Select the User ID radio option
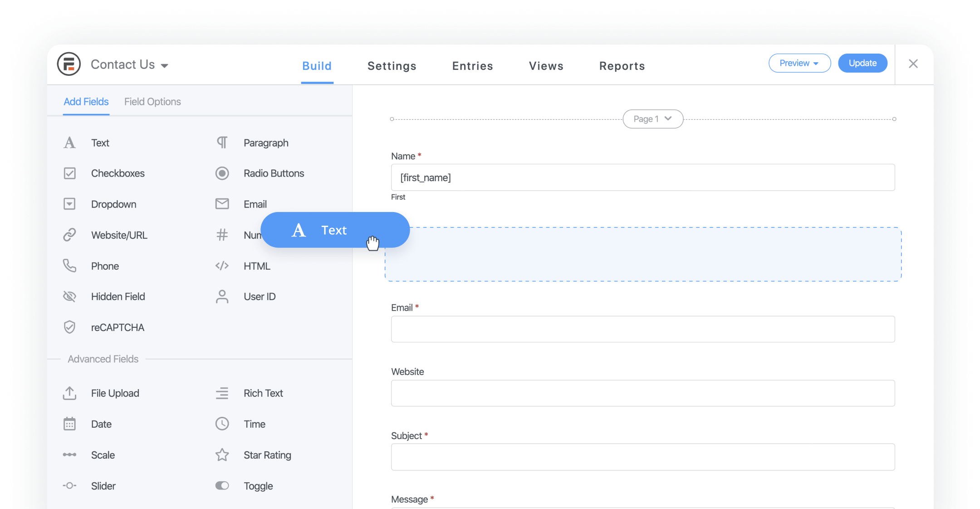 [x=259, y=297]
